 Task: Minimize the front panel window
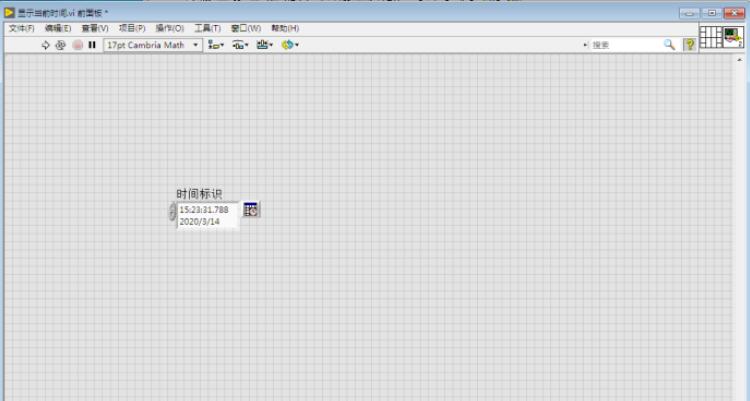[x=690, y=13]
